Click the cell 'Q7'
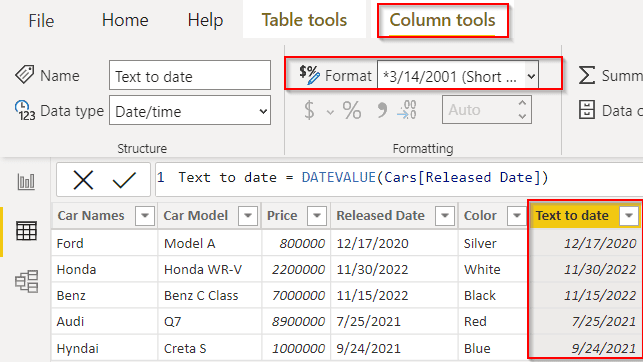Image resolution: width=643 pixels, height=362 pixels. [x=210, y=321]
